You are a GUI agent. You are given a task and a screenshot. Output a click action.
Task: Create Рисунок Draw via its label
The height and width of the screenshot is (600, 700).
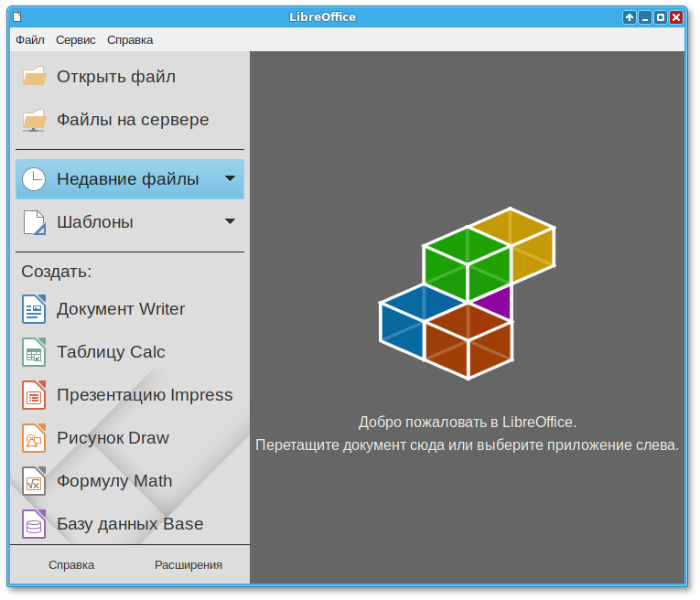tap(113, 438)
